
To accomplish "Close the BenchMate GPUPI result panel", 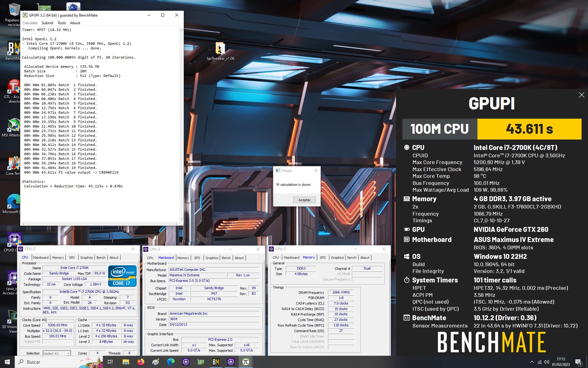I will [581, 95].
